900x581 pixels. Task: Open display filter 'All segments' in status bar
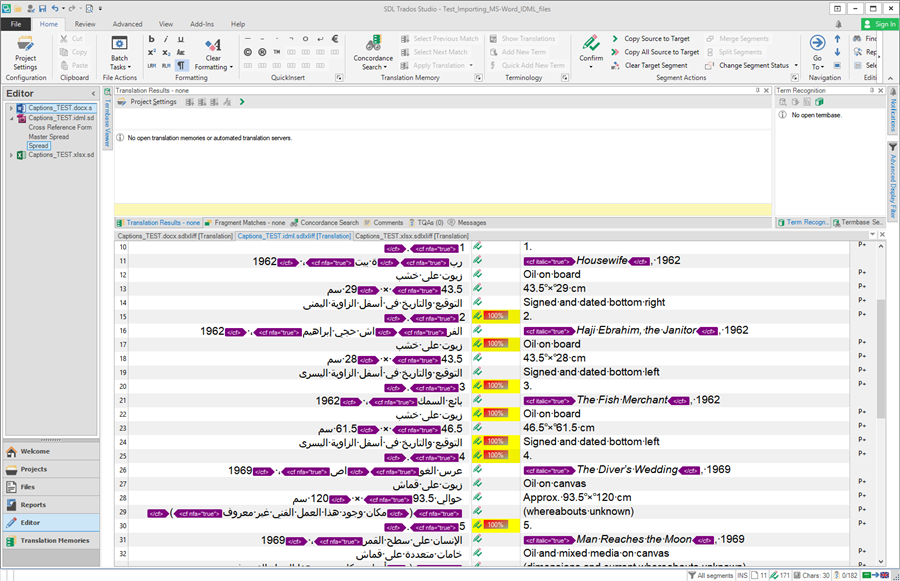[711, 575]
